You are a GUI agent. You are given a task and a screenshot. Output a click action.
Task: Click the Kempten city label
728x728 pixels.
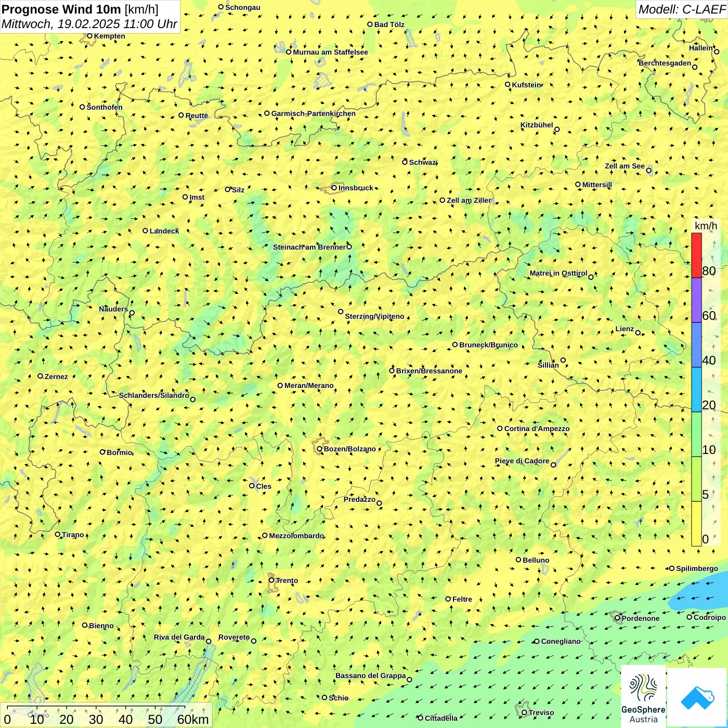(x=109, y=36)
